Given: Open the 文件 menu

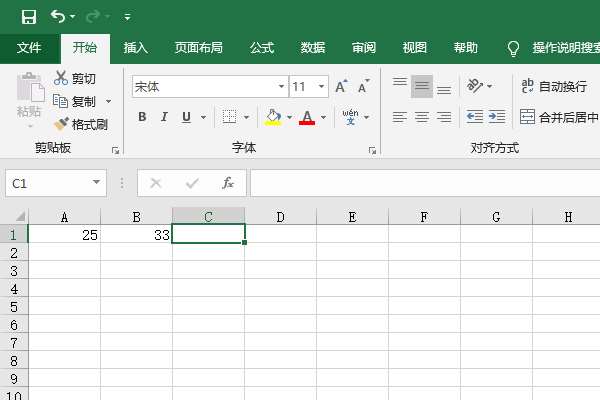Looking at the screenshot, I should (29, 48).
